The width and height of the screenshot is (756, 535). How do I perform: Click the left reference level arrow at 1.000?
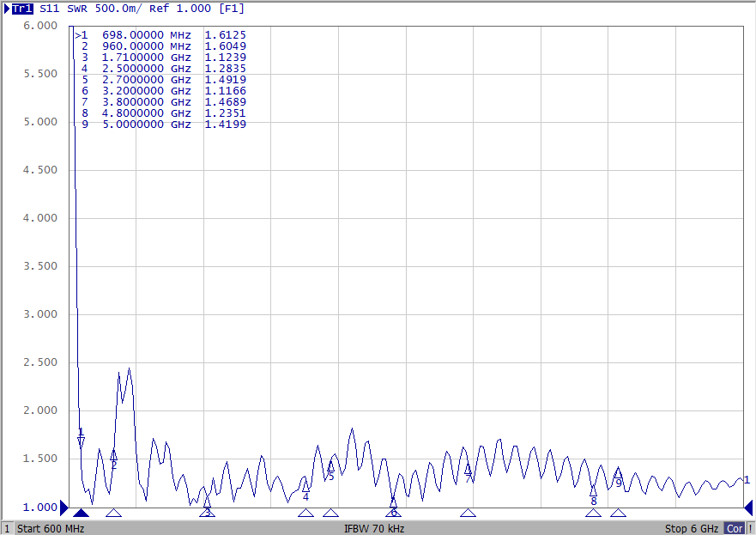[x=64, y=508]
